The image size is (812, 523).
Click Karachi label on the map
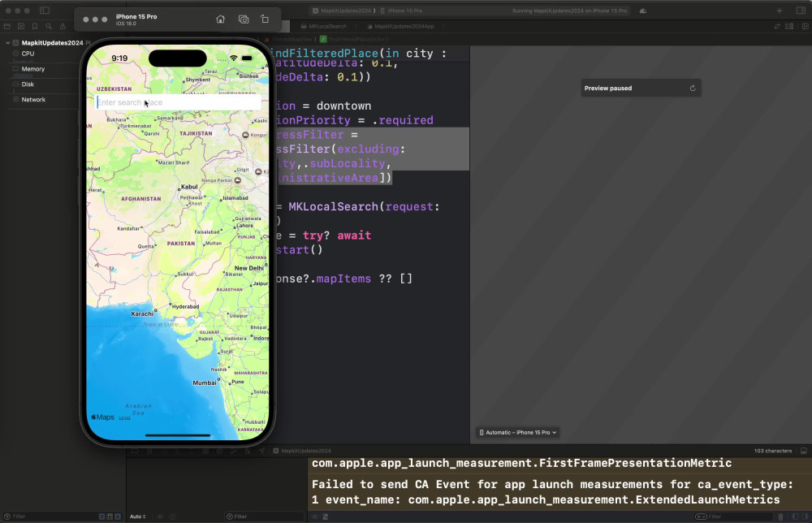142,313
